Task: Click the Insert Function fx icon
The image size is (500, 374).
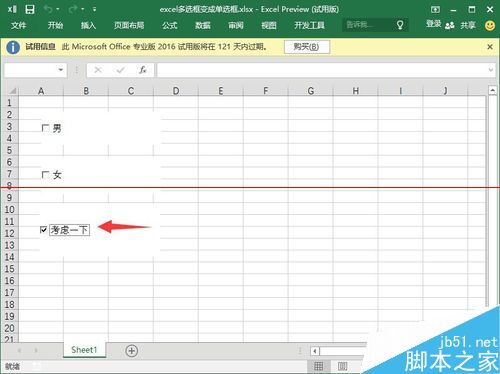Action: [143, 70]
